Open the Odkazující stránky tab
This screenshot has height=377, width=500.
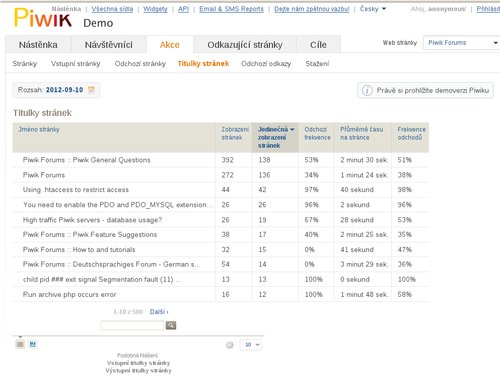pos(245,44)
